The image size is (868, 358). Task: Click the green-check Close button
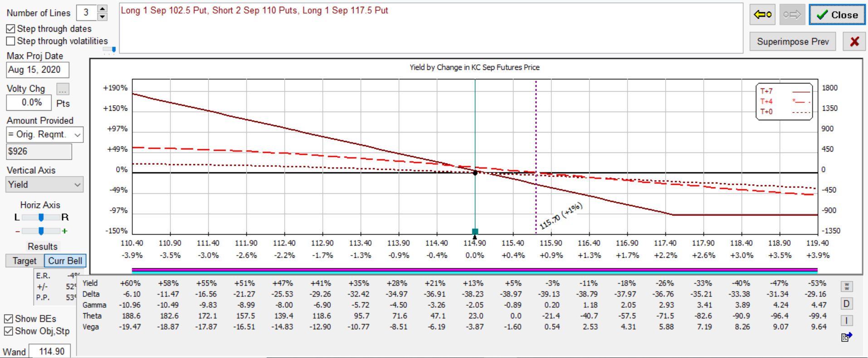coord(837,15)
